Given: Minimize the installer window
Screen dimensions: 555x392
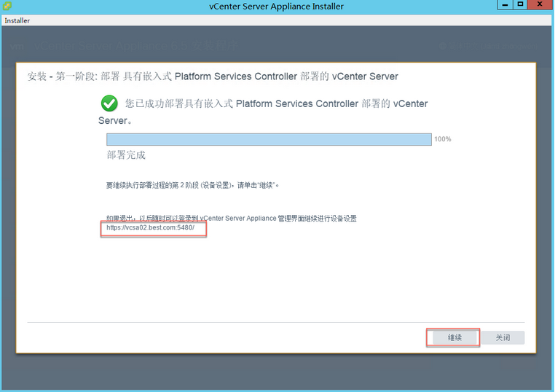Looking at the screenshot, I should 505,4.
